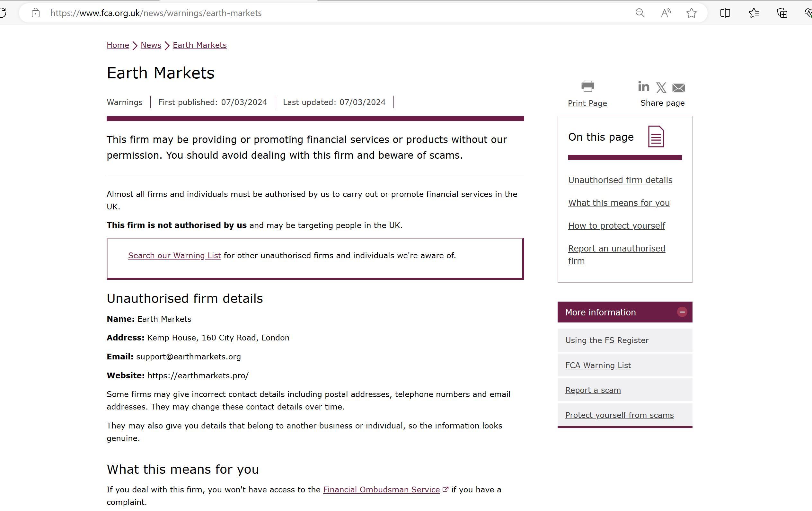Click the browser zoom magnifier icon

[640, 13]
